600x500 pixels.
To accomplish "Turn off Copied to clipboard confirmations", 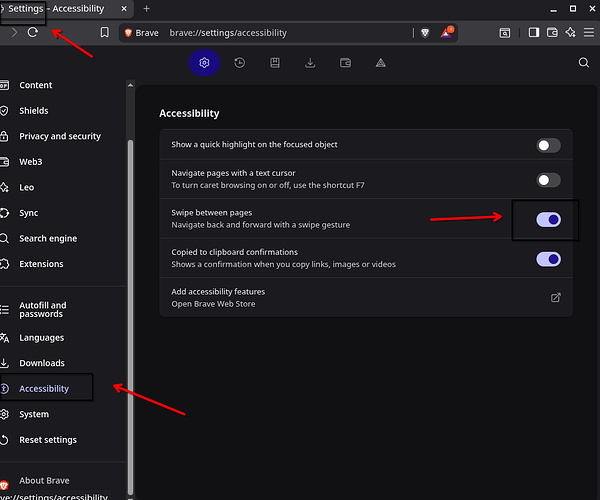I will [548, 259].
